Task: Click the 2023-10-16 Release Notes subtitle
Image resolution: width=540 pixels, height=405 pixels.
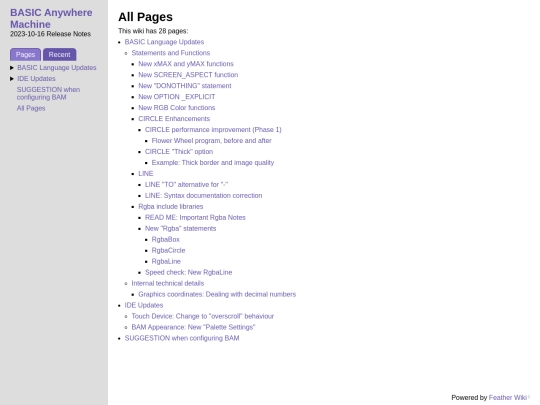Action: (50, 34)
